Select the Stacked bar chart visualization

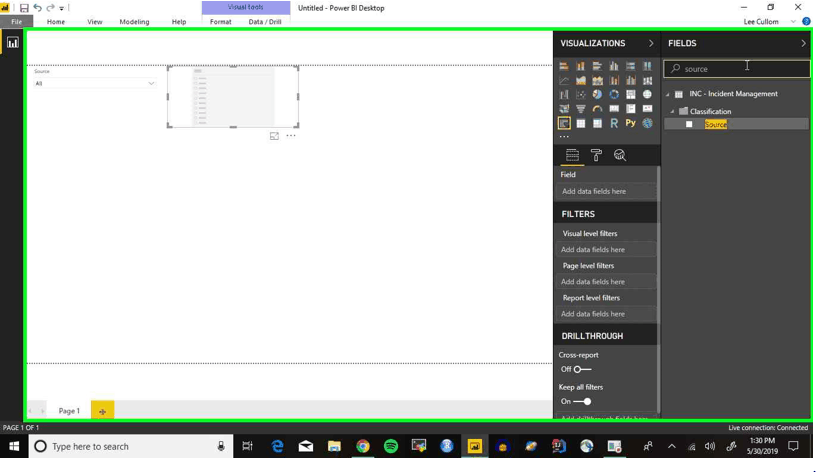point(564,66)
